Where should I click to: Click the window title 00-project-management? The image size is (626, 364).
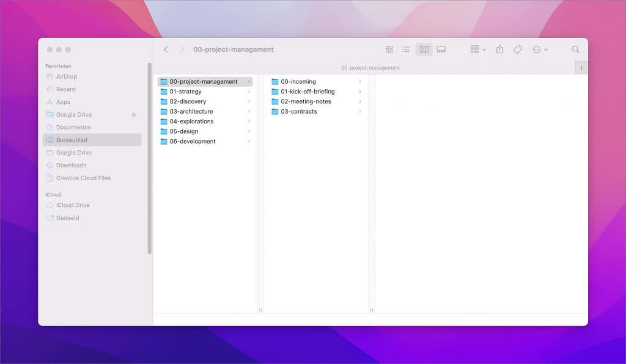234,49
